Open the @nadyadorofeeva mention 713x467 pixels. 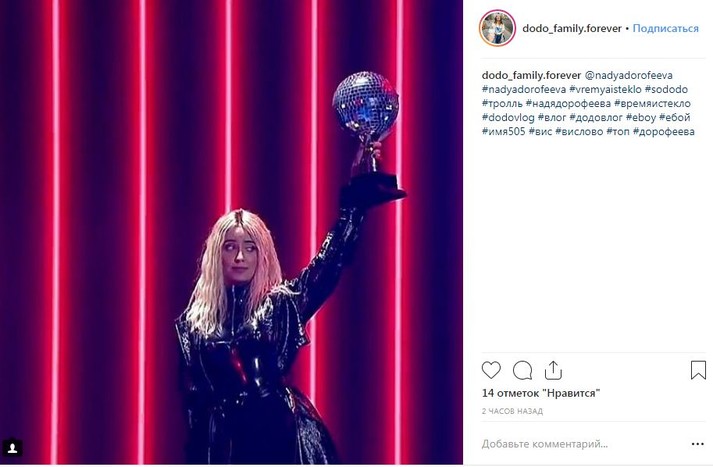pos(628,75)
